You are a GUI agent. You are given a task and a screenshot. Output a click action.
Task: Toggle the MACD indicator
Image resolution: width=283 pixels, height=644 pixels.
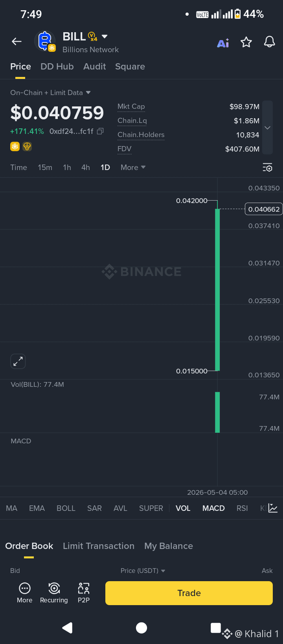coord(213,508)
